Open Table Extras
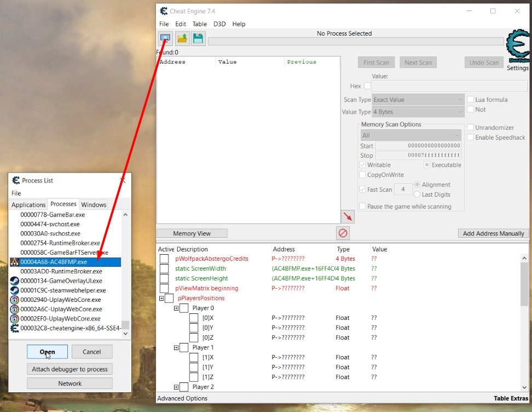532x412 pixels. 511,398
